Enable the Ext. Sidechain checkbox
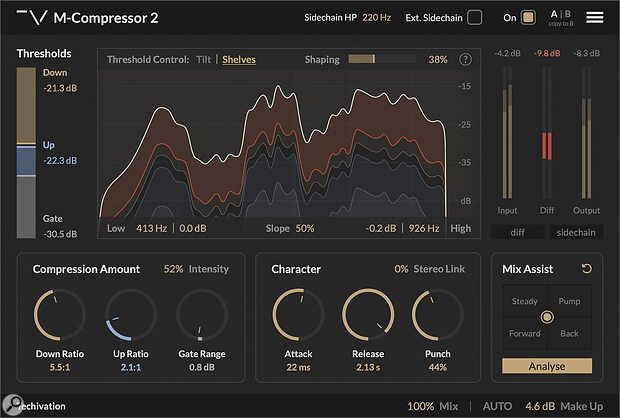Viewport: 620px width, 418px height. (x=474, y=17)
